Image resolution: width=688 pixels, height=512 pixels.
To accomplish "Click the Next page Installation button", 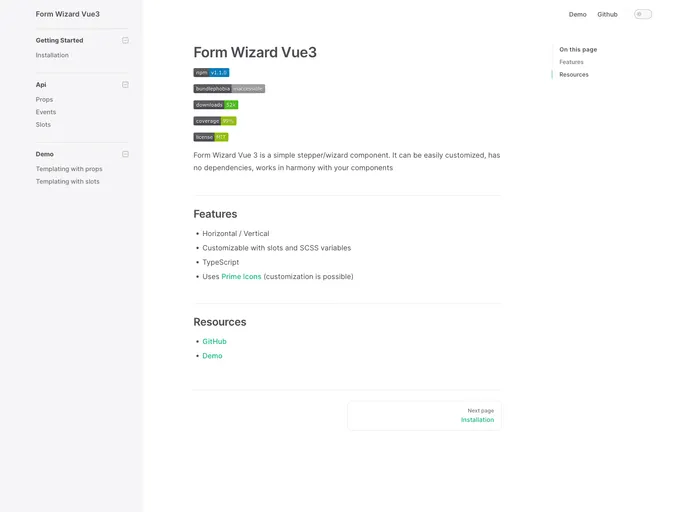I will tap(425, 416).
